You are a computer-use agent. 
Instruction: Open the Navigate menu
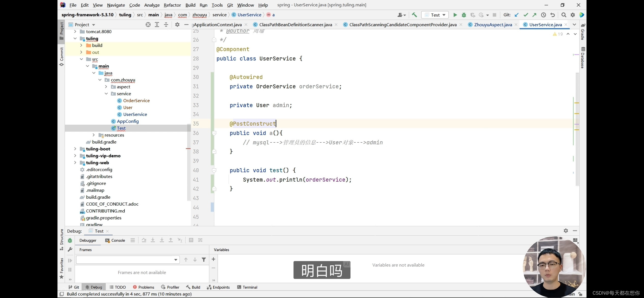(116, 5)
